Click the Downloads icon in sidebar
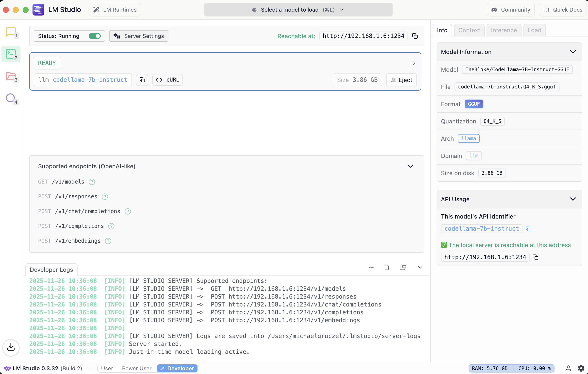Viewport: 588px width, 374px height. pos(11,347)
